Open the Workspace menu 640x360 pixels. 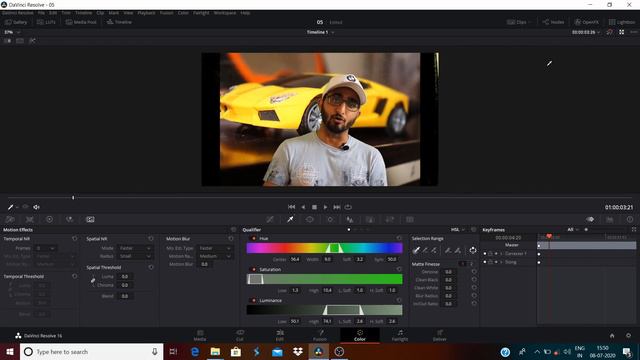(225, 13)
